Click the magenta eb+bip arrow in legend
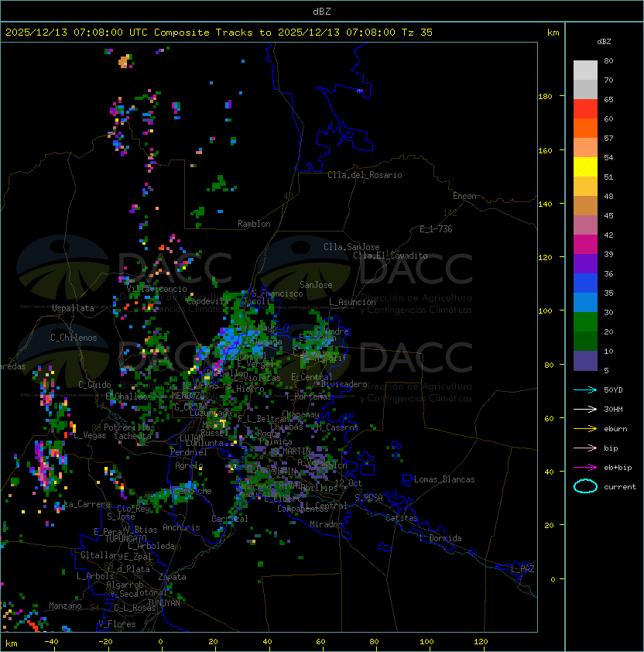The image size is (644, 652). click(x=585, y=468)
